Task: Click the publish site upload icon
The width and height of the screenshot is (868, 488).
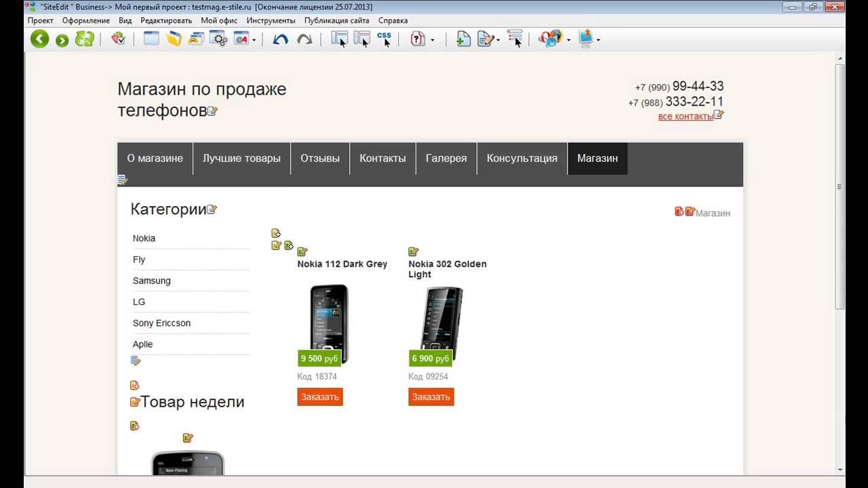Action: (586, 39)
